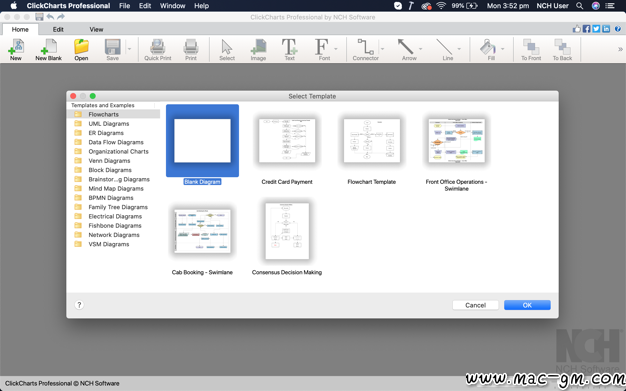The image size is (626, 391).
Task: Open the Window menu
Action: click(172, 6)
